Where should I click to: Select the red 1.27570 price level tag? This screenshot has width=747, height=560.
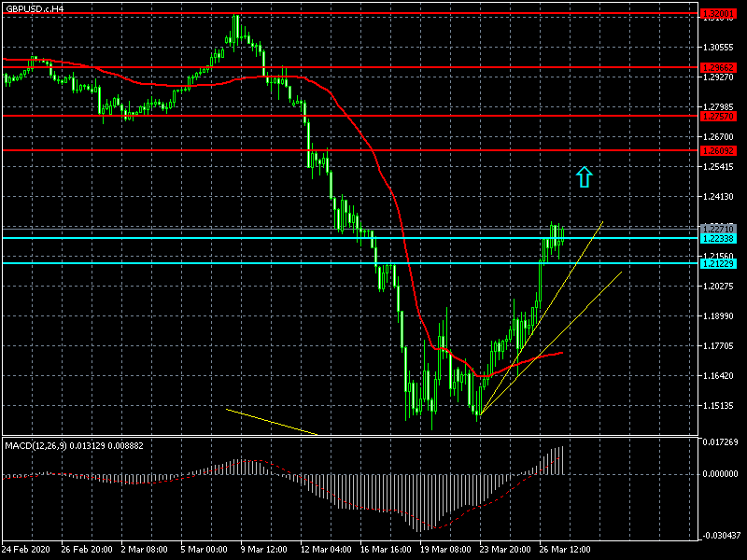(718, 117)
